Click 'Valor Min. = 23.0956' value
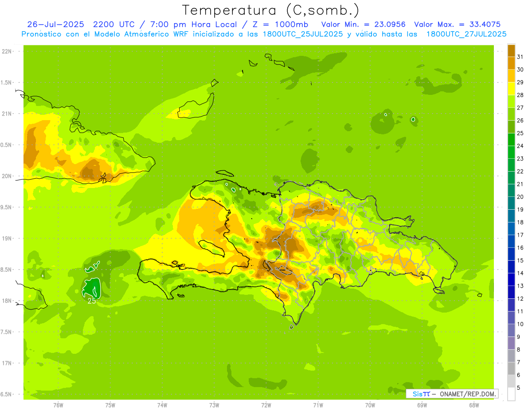 point(364,24)
